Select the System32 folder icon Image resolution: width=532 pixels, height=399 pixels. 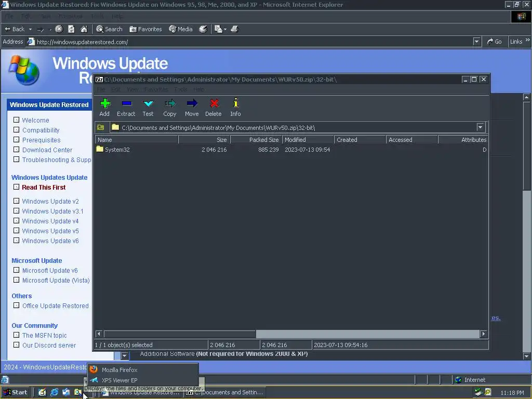[100, 149]
